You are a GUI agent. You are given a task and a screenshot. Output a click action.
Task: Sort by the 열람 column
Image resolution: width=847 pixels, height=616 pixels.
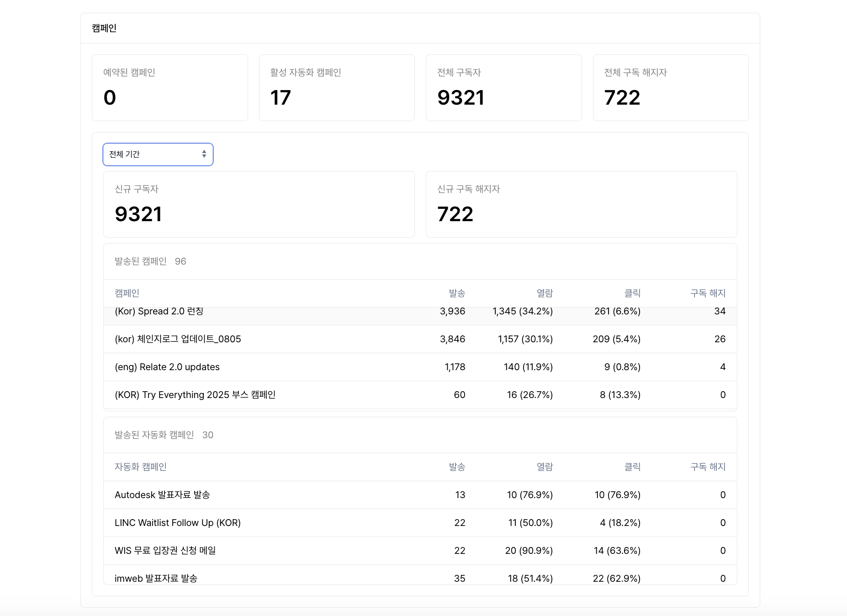(x=546, y=293)
